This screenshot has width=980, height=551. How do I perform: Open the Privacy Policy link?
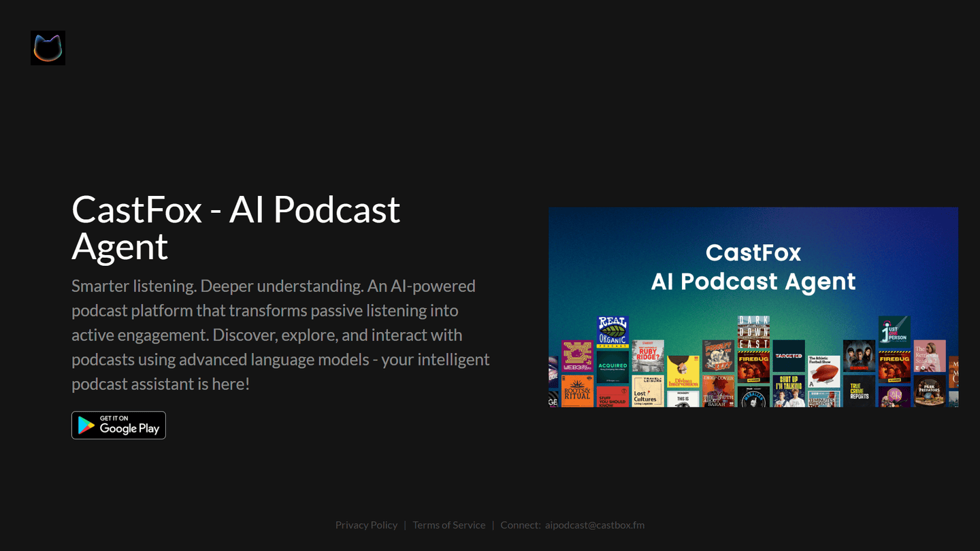(x=366, y=524)
